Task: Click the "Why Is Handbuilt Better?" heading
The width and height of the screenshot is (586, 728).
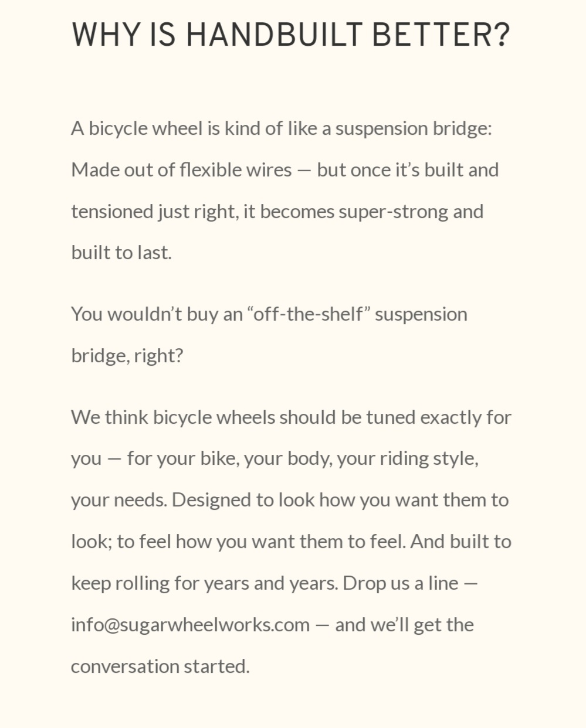Action: click(x=291, y=35)
